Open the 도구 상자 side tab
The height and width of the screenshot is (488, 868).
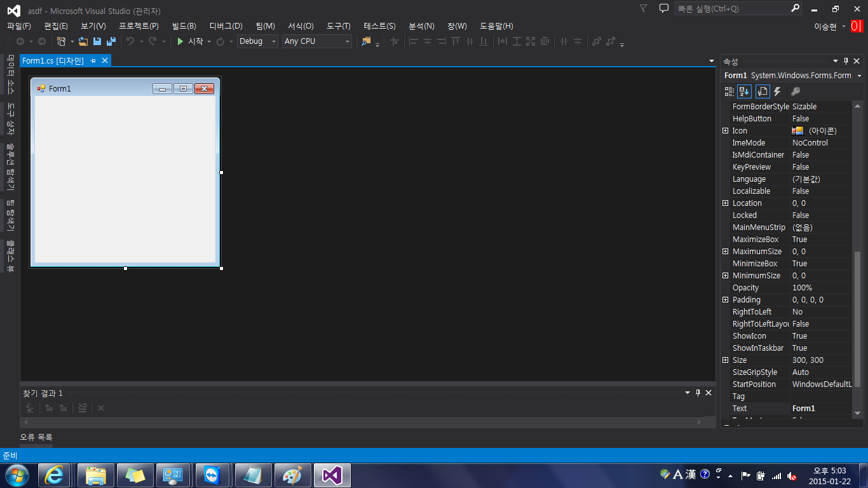10,119
